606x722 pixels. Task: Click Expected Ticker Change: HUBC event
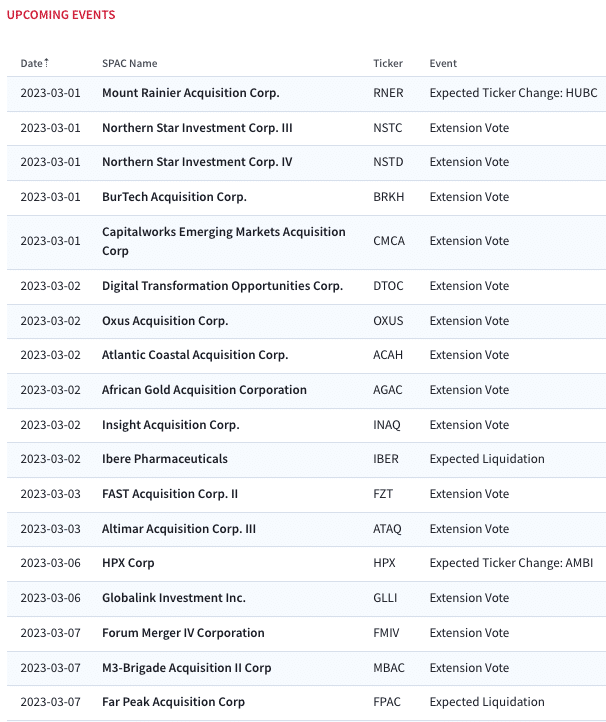513,93
